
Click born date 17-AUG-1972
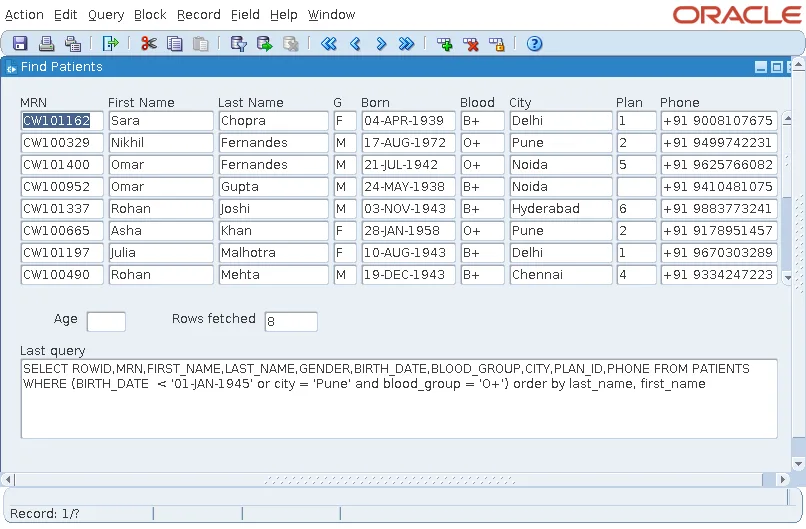coord(409,143)
